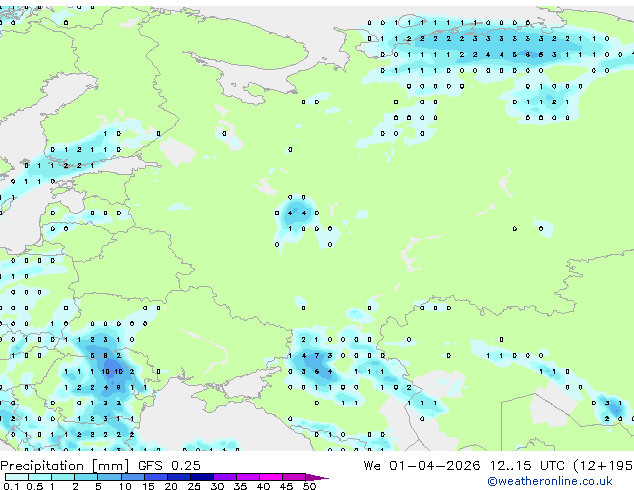Click the legend label '10'
Image resolution: width=634 pixels, height=490 pixels.
pos(125,486)
